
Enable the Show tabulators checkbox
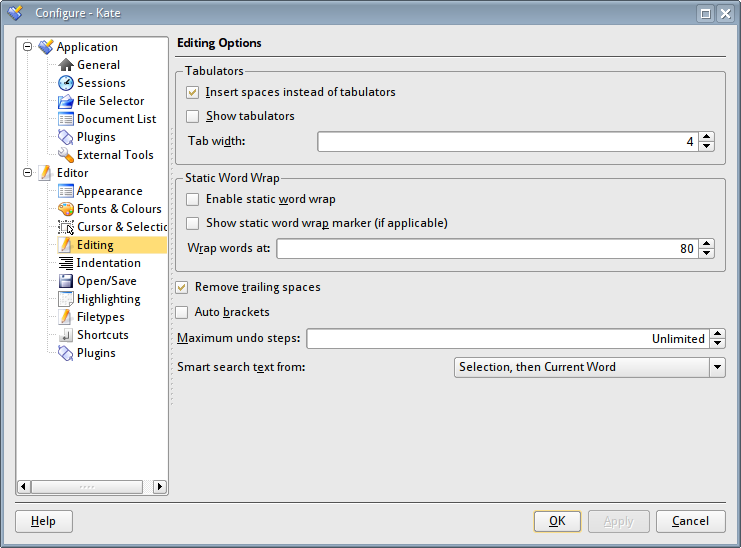[193, 116]
